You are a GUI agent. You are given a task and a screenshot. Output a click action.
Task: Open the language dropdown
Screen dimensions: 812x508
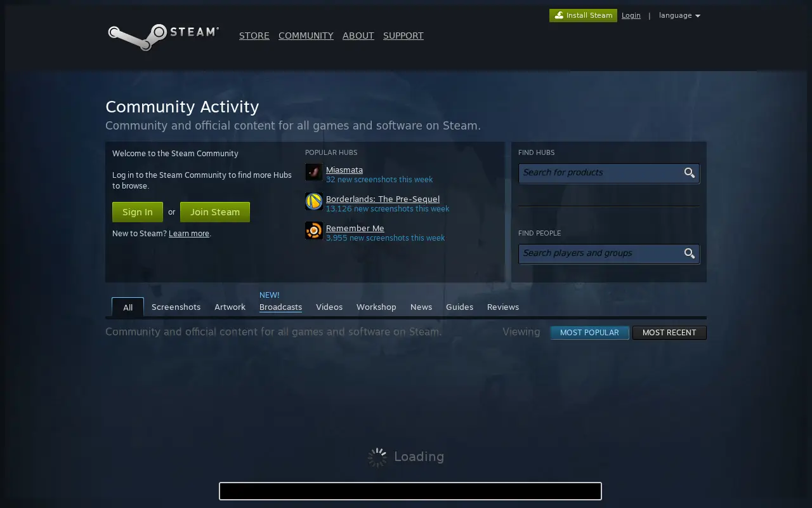pos(679,15)
